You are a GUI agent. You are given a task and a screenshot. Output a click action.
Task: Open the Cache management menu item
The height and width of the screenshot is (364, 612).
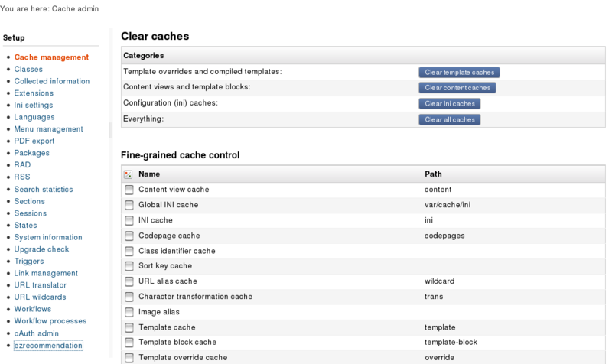tap(51, 57)
